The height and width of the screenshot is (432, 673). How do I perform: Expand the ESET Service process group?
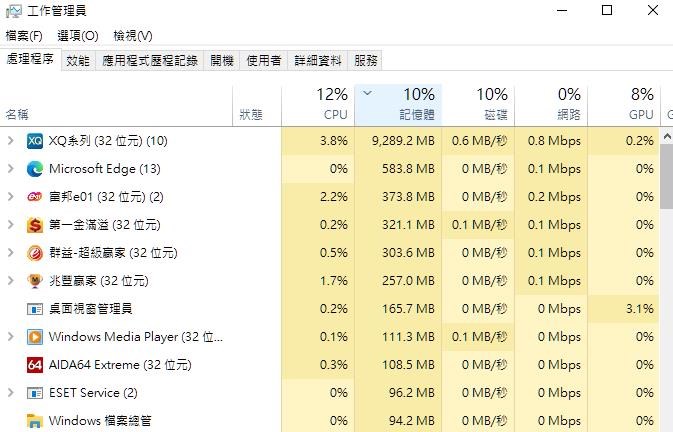pos(11,393)
